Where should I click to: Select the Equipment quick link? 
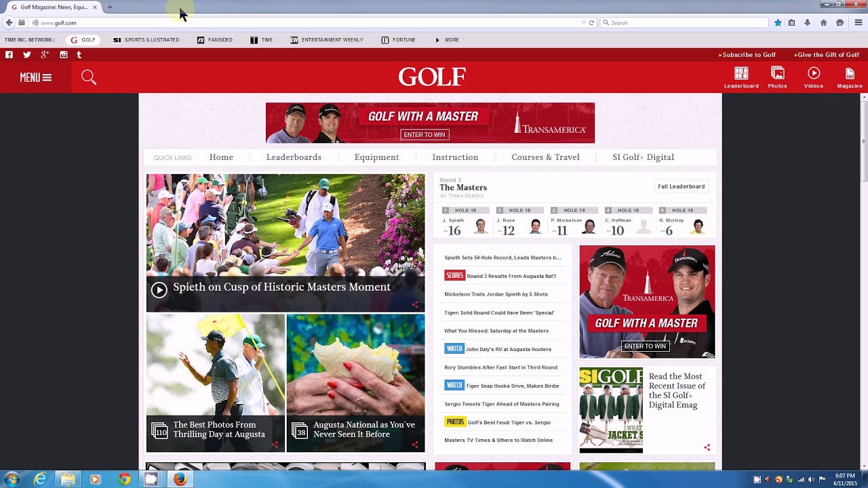coord(376,157)
